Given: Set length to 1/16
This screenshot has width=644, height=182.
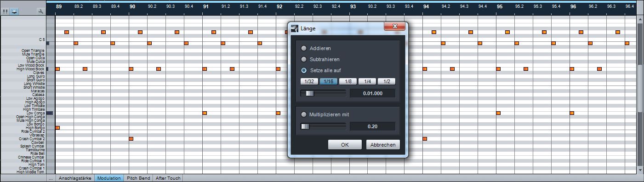Looking at the screenshot, I should pyautogui.click(x=328, y=81).
